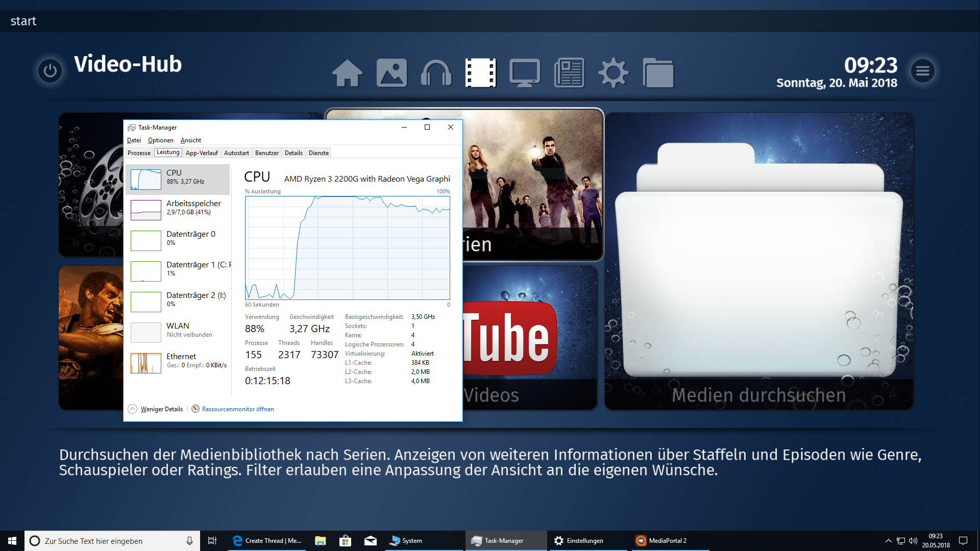The width and height of the screenshot is (980, 551).
Task: Open the Optionen menu
Action: tap(160, 140)
